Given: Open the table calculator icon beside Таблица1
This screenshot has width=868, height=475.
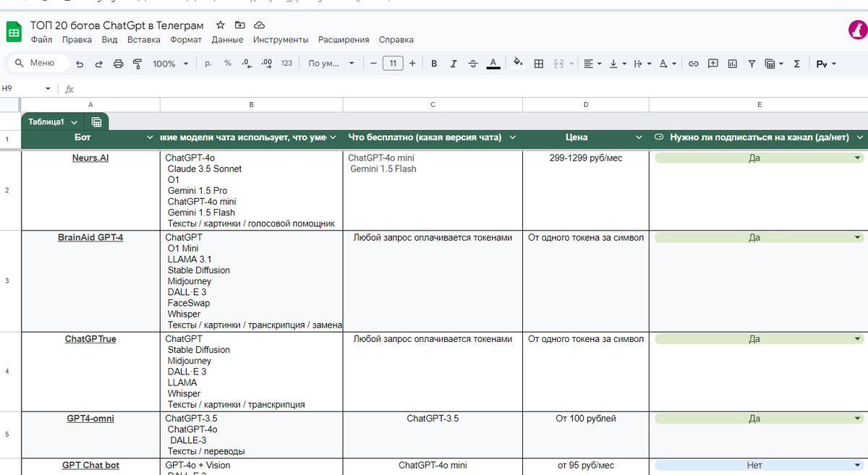Looking at the screenshot, I should coord(97,122).
